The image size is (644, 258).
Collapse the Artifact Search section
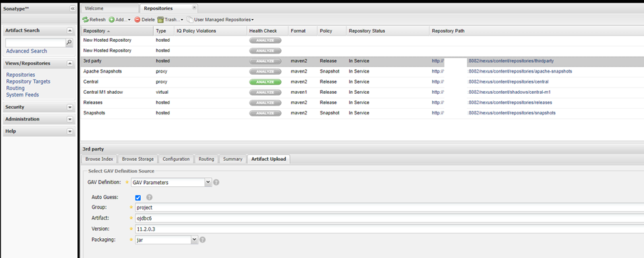[x=70, y=30]
